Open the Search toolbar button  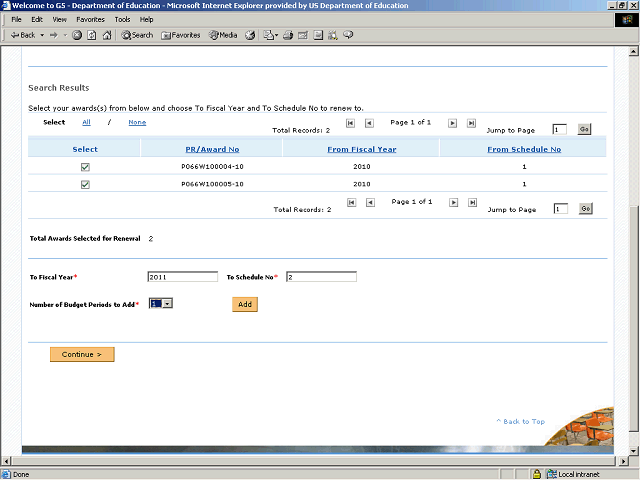(x=138, y=35)
